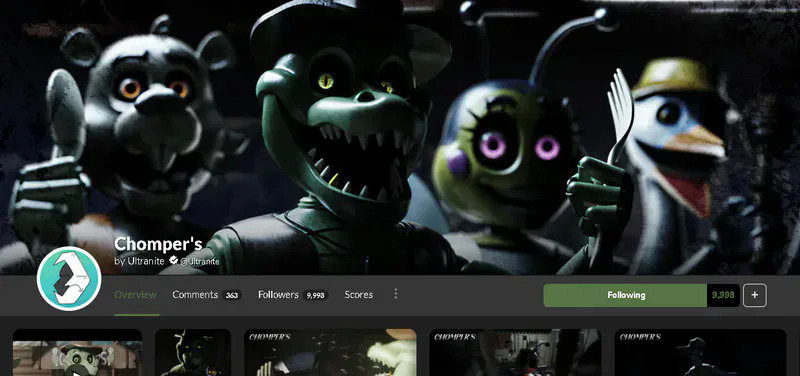Open the silhouette-with-hat Chomper's thumbnail
Image resolution: width=800 pixels, height=376 pixels.
pyautogui.click(x=701, y=353)
